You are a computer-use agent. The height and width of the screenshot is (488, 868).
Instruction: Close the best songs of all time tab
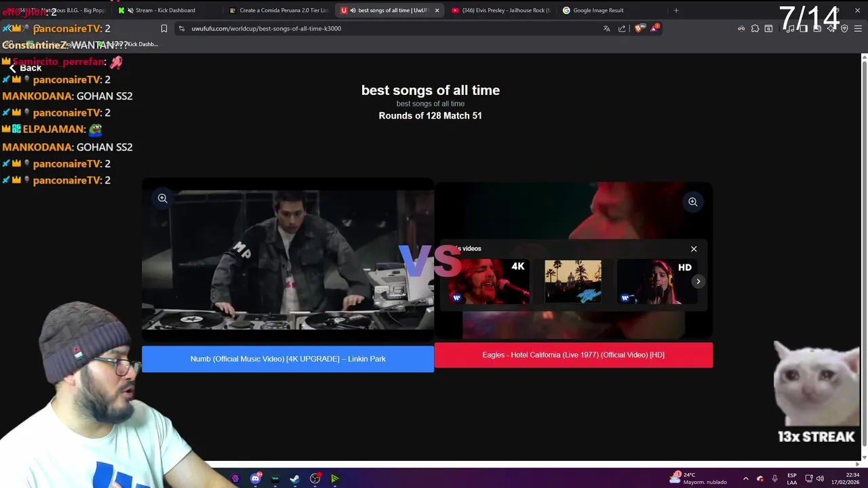coord(437,10)
